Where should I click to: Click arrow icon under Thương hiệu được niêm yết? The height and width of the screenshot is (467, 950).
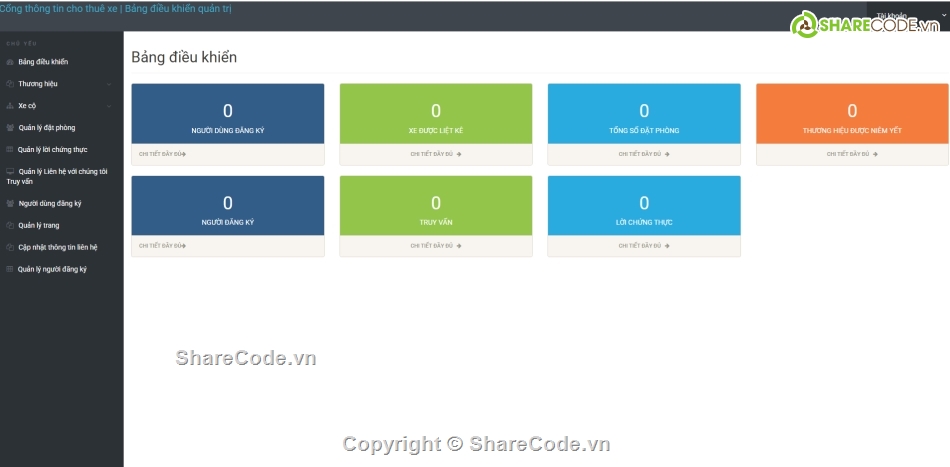coord(875,154)
